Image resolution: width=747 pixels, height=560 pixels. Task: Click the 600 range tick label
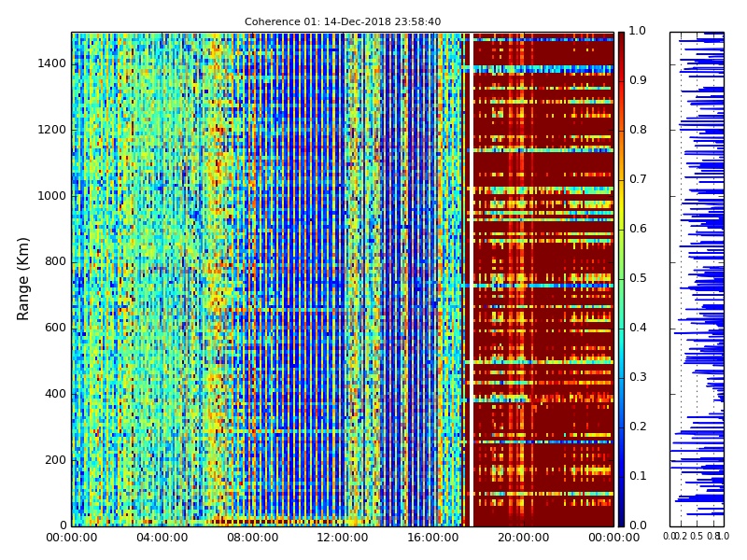click(55, 328)
